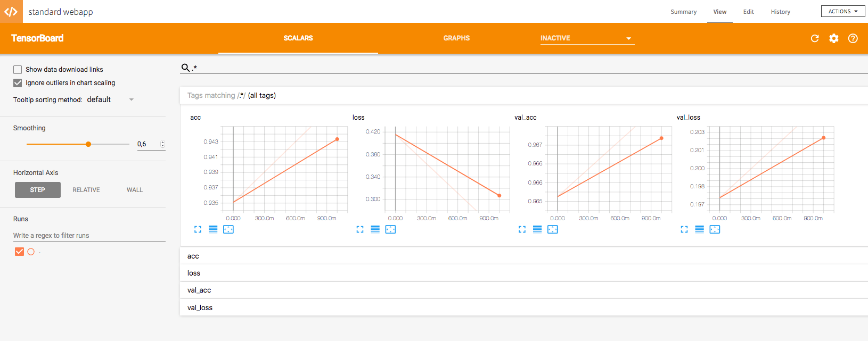Expand the val_loss tag category row
Image resolution: width=868 pixels, height=341 pixels.
pos(524,307)
